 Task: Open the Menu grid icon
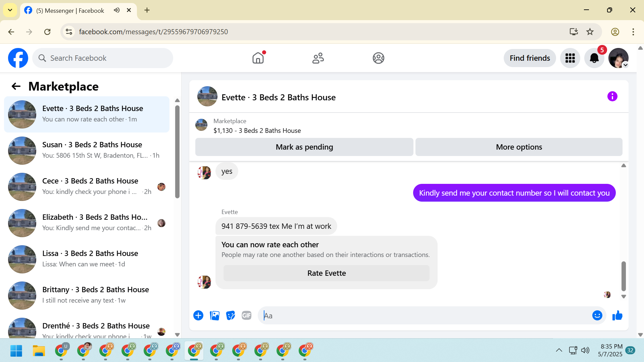click(570, 58)
